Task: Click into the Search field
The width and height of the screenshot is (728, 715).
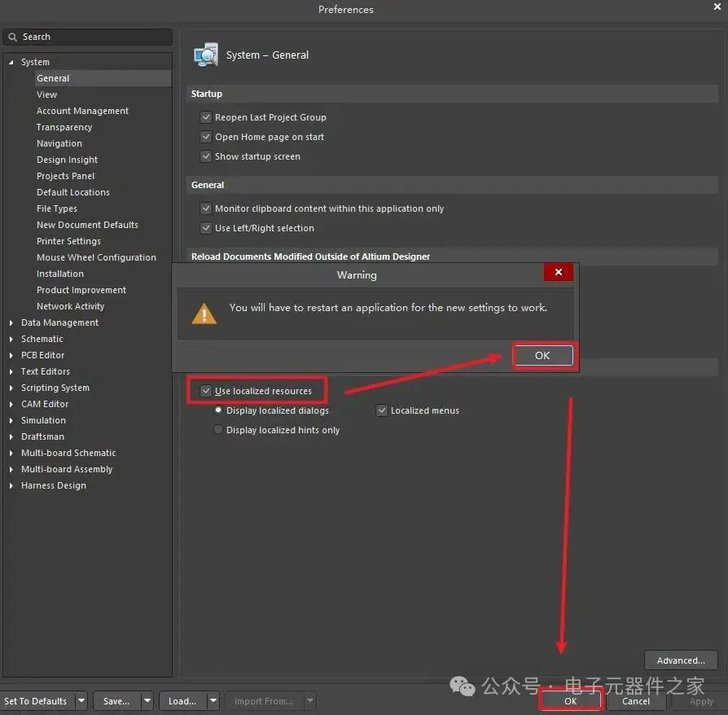Action: 87,37
